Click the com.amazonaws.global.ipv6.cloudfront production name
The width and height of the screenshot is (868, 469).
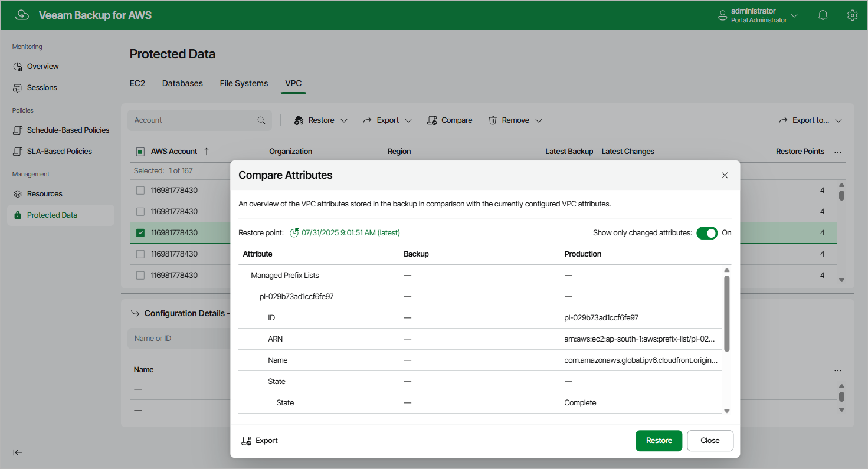(641, 360)
